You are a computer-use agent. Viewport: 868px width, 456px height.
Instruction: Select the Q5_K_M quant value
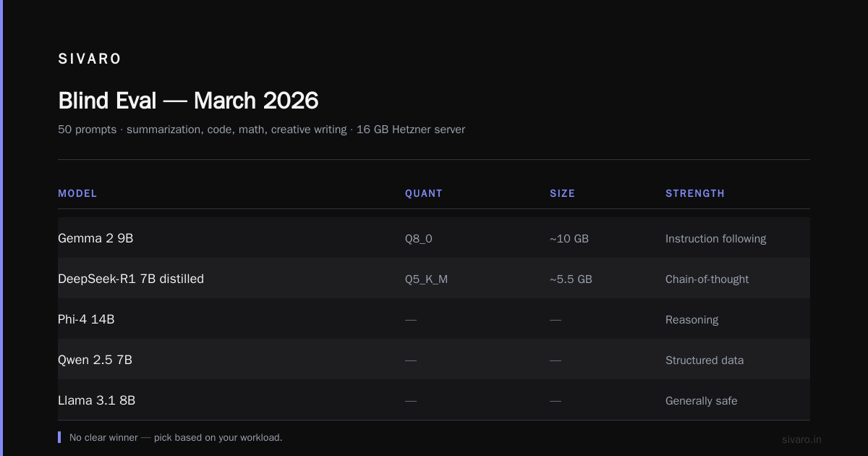426,279
